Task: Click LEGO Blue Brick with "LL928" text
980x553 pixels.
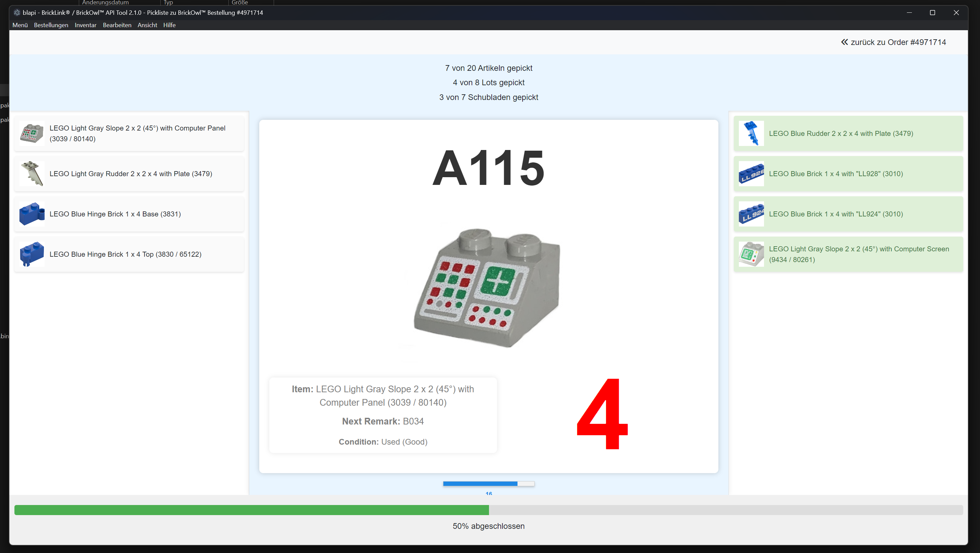Action: (836, 174)
